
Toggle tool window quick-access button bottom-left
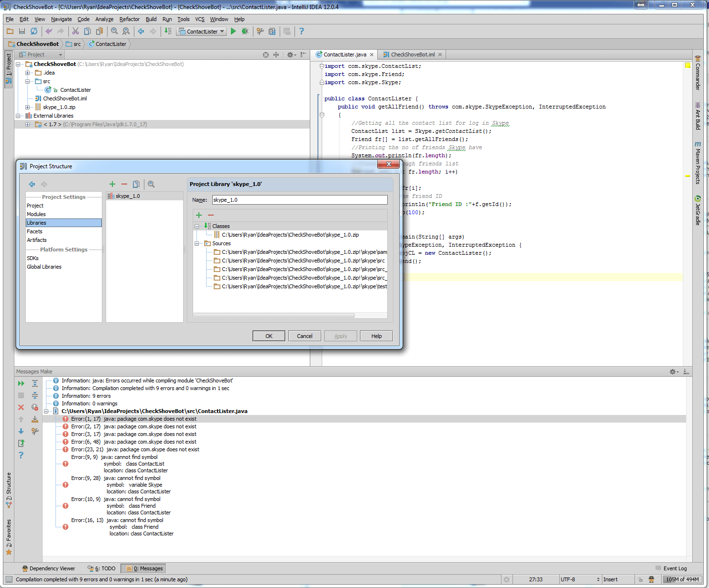pos(9,579)
